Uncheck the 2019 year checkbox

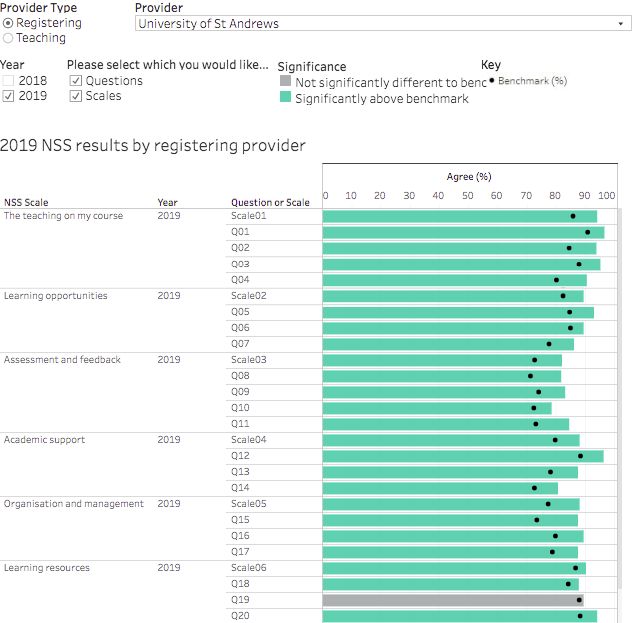coord(9,97)
